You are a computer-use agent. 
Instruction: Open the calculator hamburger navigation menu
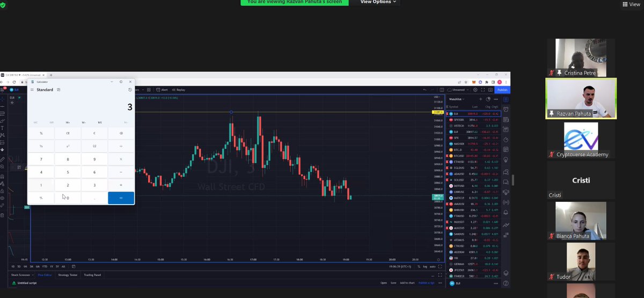[x=32, y=90]
